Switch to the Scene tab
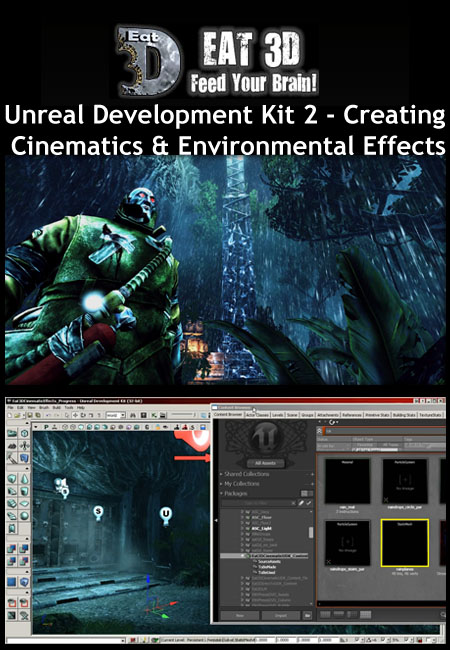The width and height of the screenshot is (450, 650). [x=292, y=415]
